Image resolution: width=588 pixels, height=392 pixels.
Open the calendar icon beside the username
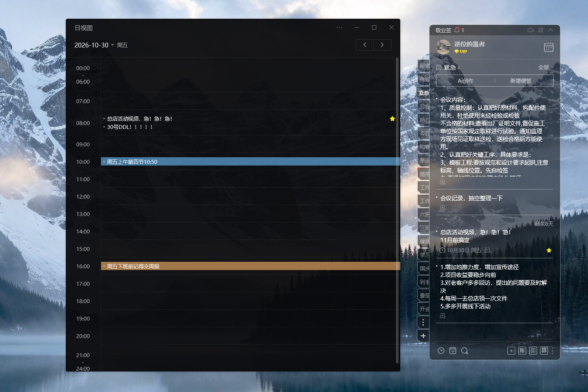pyautogui.click(x=549, y=47)
